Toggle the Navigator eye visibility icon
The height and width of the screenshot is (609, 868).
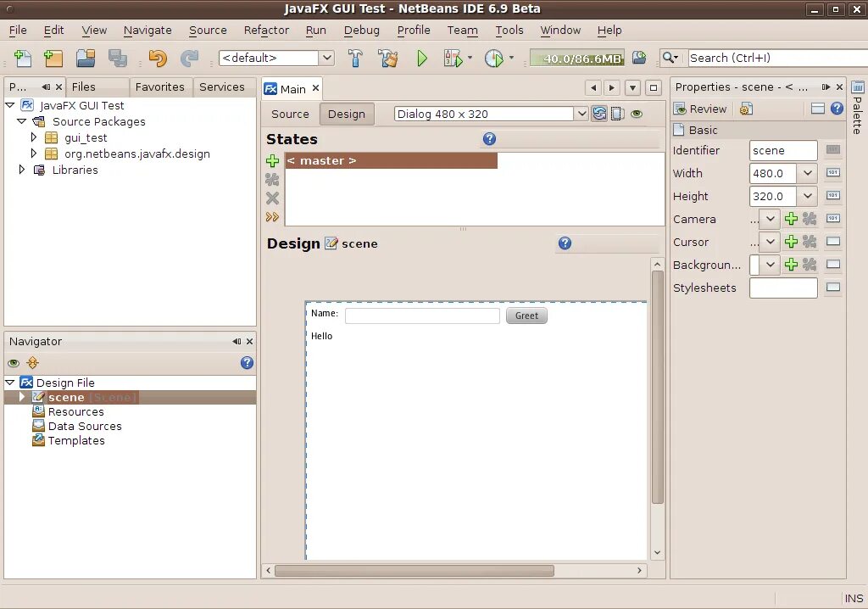[14, 363]
